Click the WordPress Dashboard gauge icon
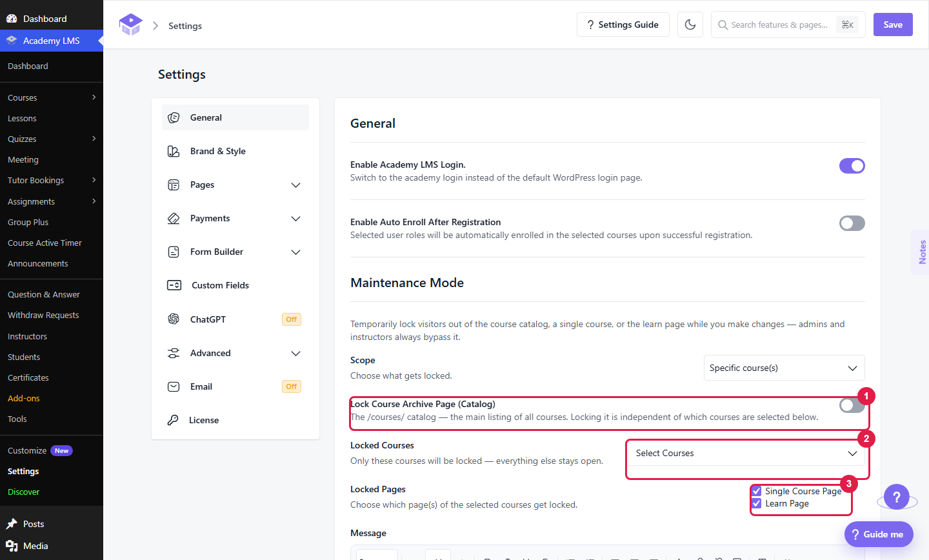The width and height of the screenshot is (929, 560). [12, 19]
